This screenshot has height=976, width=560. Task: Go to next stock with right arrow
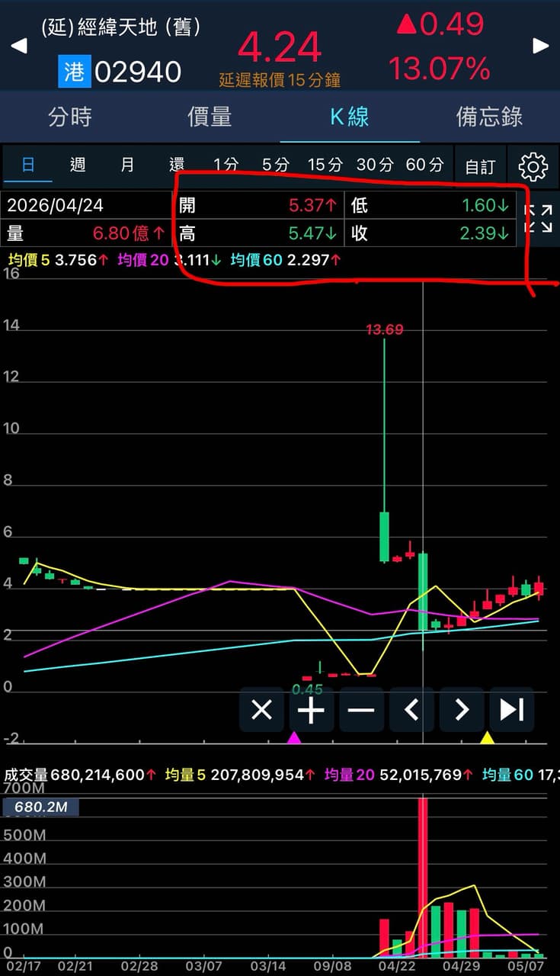[541, 46]
